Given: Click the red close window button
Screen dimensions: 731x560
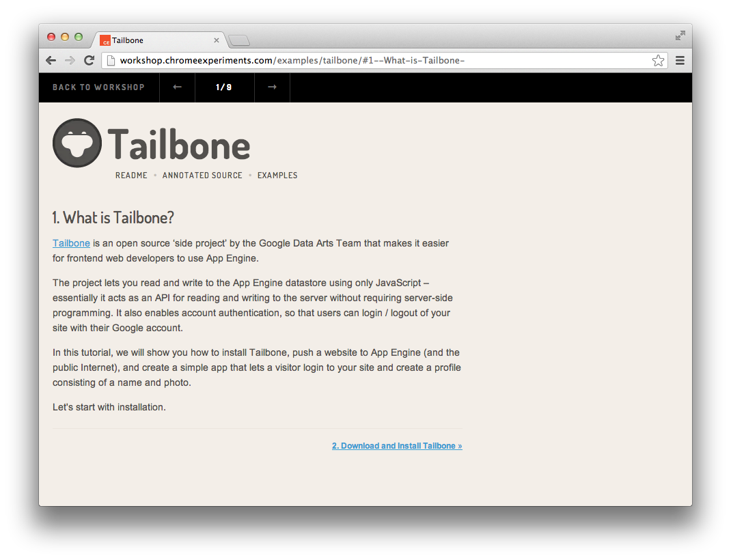Looking at the screenshot, I should (51, 37).
